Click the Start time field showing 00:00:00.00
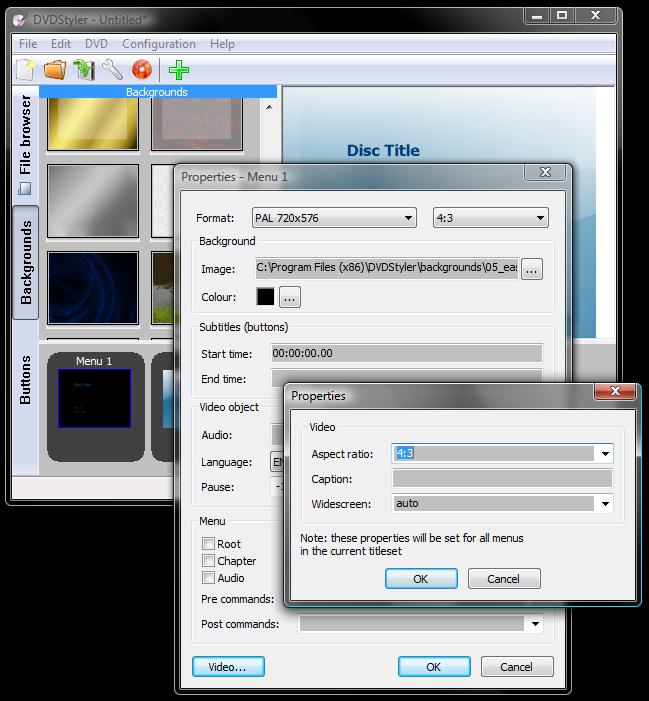649x701 pixels. [x=407, y=353]
